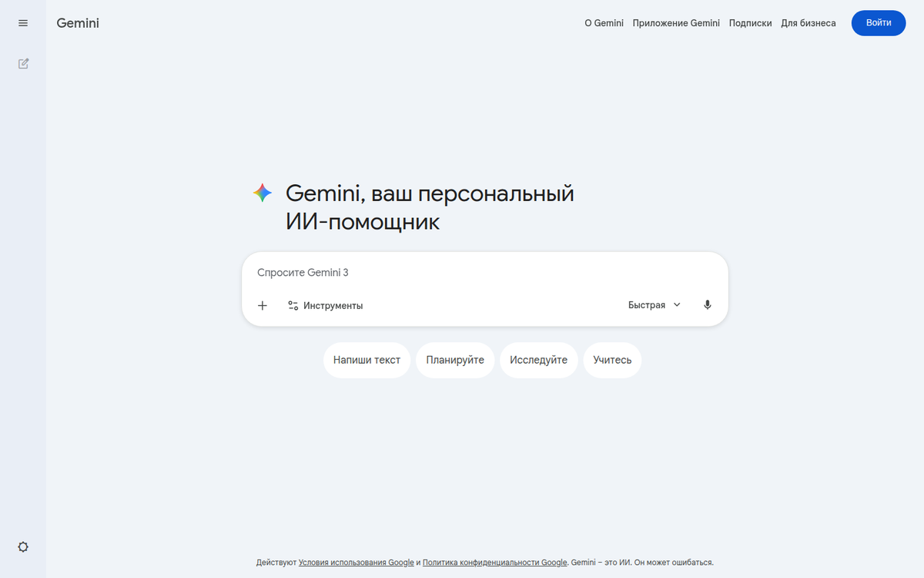This screenshot has width=924, height=578.
Task: Activate voice input with the microphone icon
Action: pyautogui.click(x=707, y=304)
